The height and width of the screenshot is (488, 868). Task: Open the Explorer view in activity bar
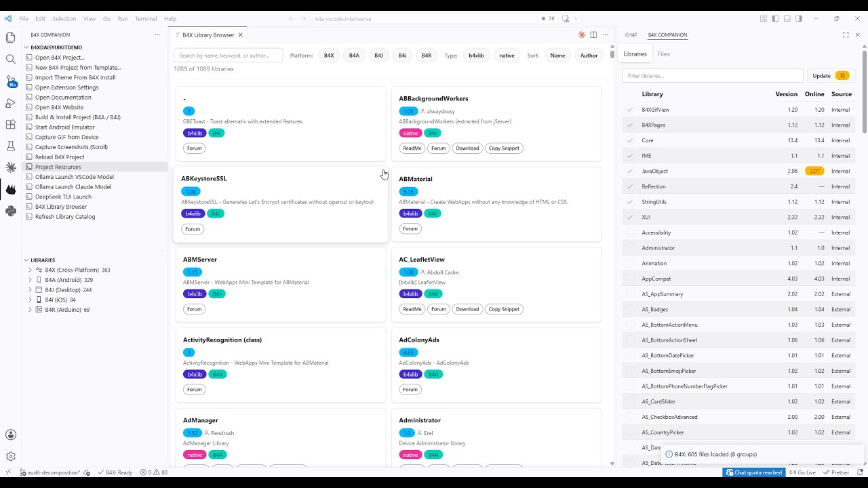10,38
